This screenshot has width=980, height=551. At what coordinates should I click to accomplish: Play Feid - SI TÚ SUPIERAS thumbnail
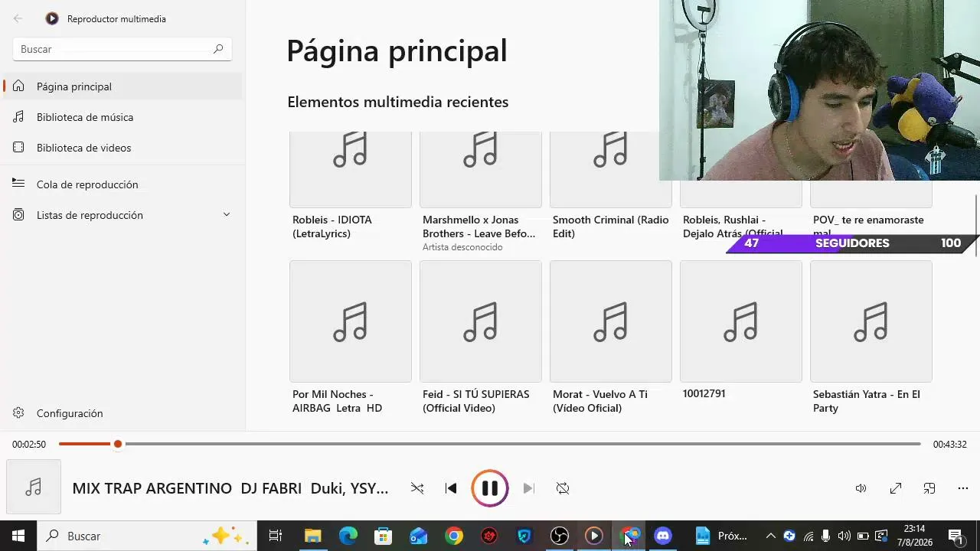[481, 321]
